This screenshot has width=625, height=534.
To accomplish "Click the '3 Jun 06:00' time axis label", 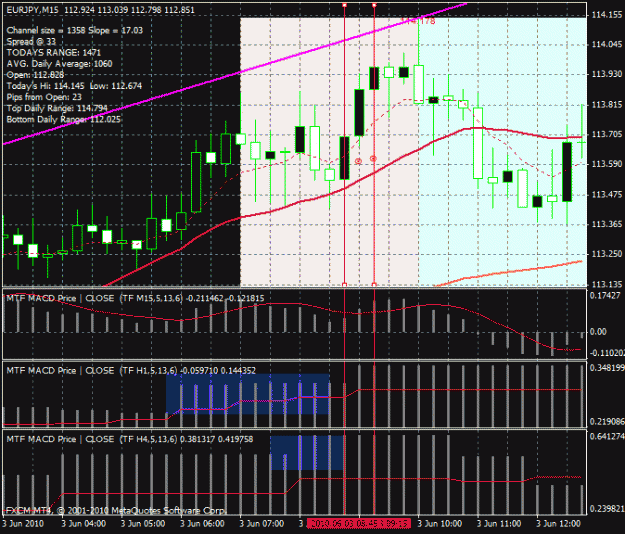I will tap(202, 524).
